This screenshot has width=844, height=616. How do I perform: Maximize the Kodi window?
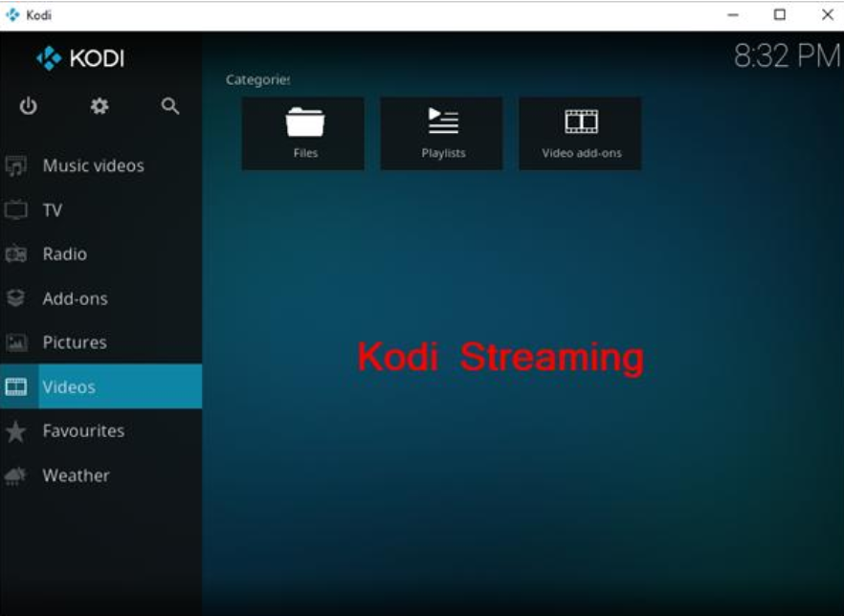780,14
